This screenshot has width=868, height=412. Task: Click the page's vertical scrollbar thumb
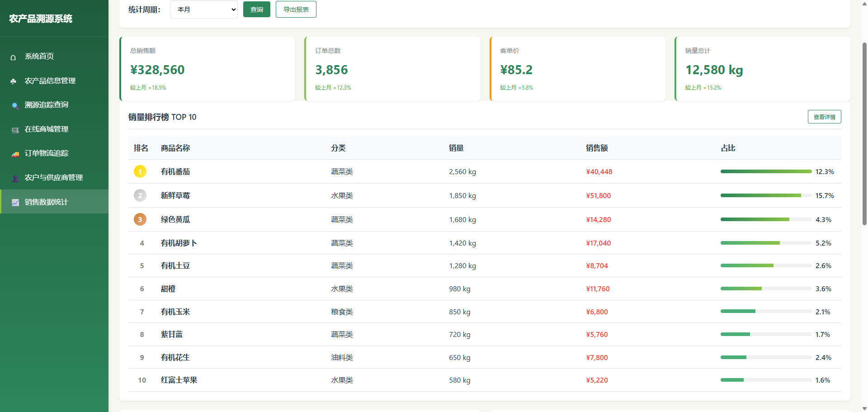[x=864, y=133]
